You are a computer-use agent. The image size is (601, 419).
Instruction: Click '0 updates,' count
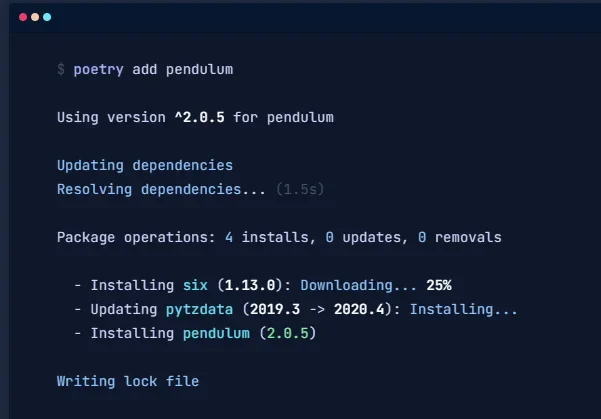pyautogui.click(x=367, y=237)
